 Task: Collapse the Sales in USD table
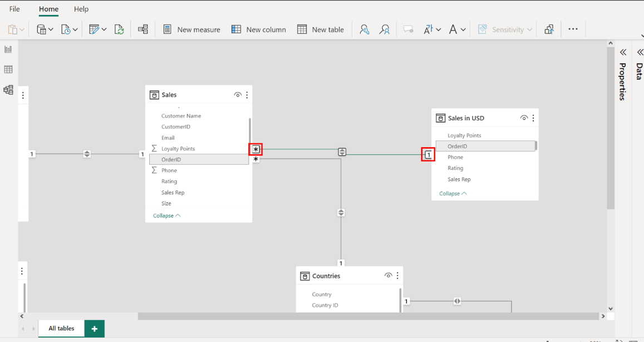[453, 193]
